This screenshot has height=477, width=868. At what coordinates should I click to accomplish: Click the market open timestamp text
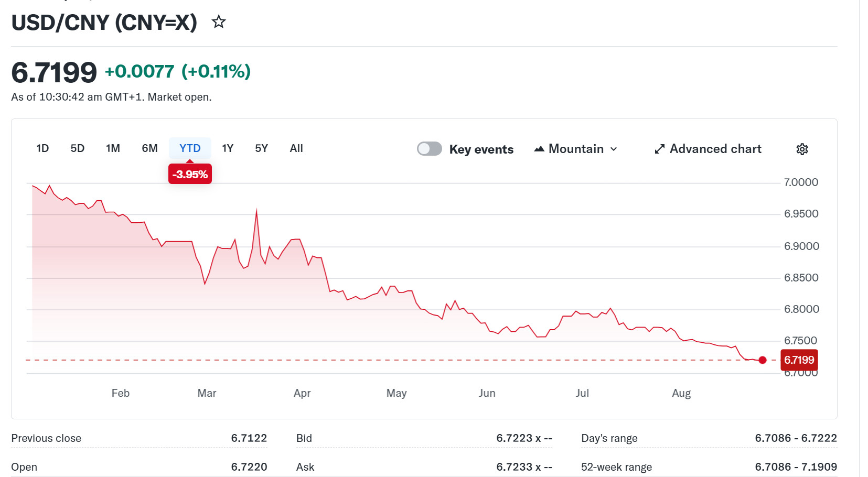[111, 97]
